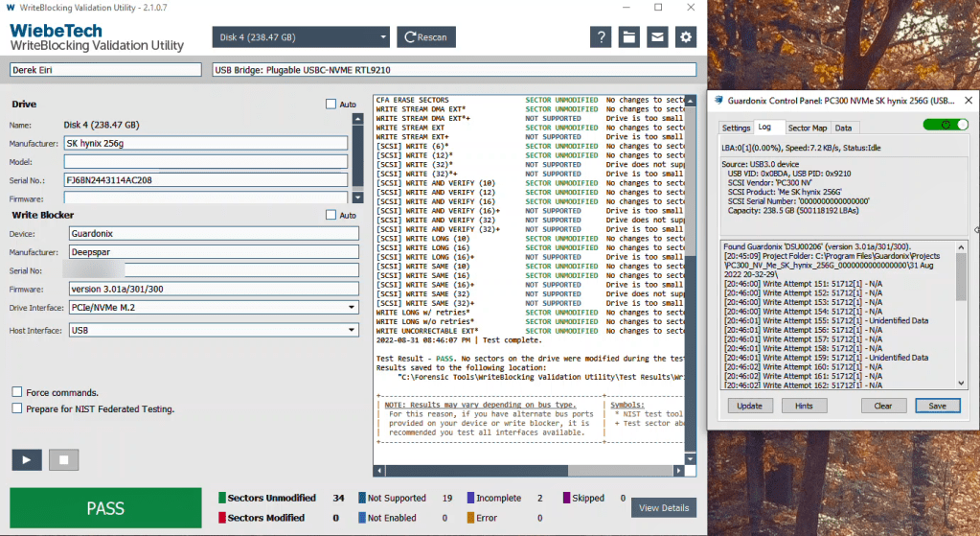Enable Auto checkbox for Write Blocker
980x536 pixels.
(331, 216)
